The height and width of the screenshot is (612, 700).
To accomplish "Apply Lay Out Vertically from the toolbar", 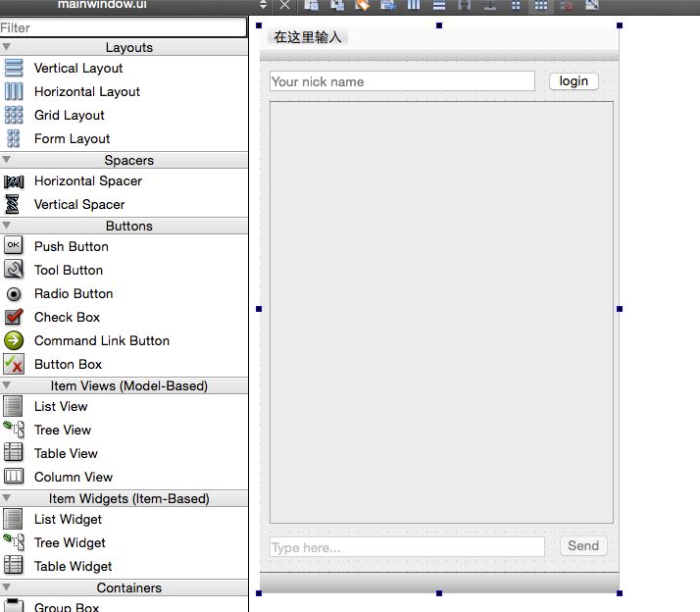I will pos(439,5).
